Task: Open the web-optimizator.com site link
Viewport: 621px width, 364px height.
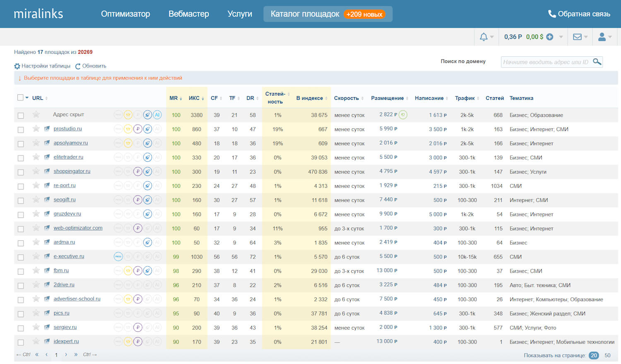Action: [x=78, y=228]
